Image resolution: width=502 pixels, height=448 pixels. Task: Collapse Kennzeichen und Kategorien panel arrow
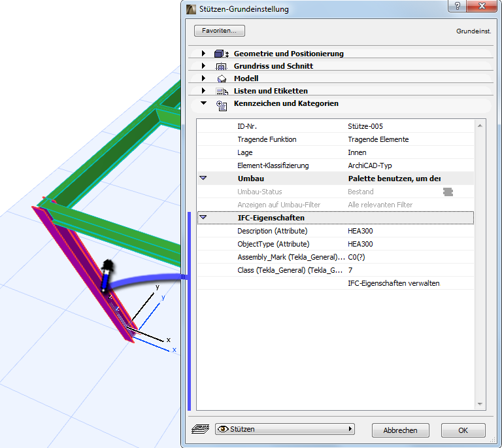point(204,103)
